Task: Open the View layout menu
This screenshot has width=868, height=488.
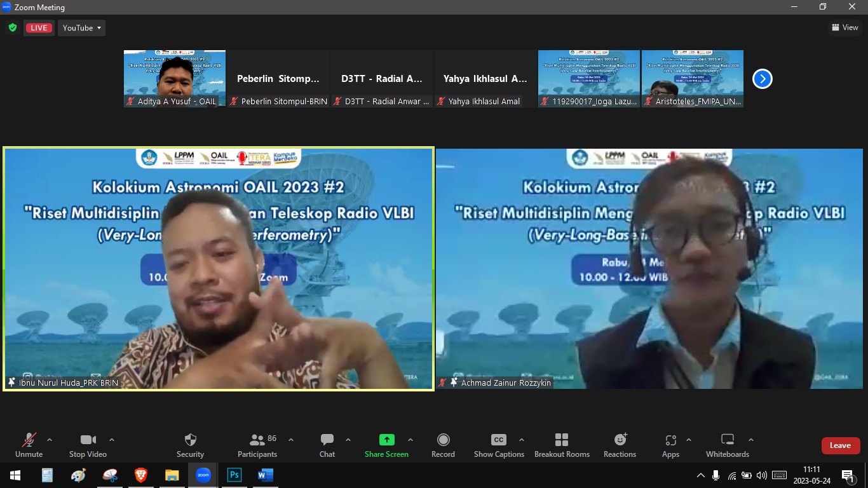Action: point(845,27)
